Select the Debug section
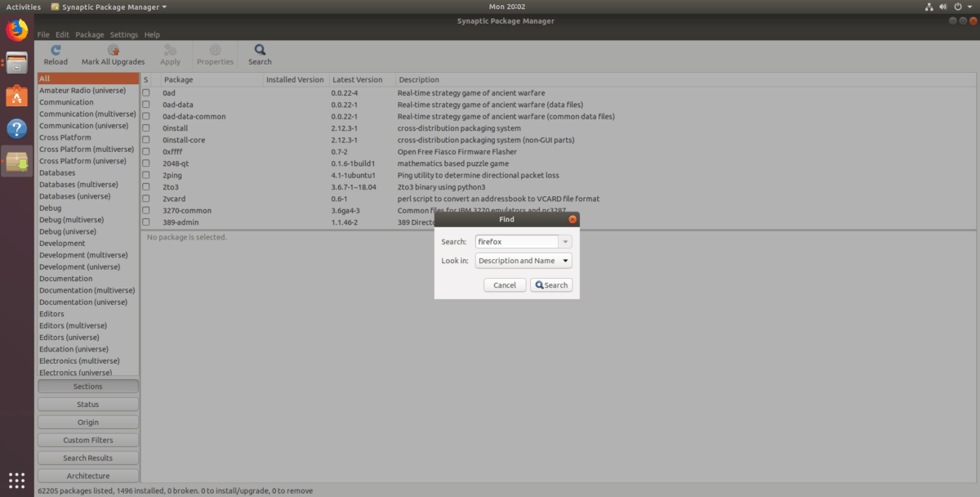 click(x=88, y=208)
